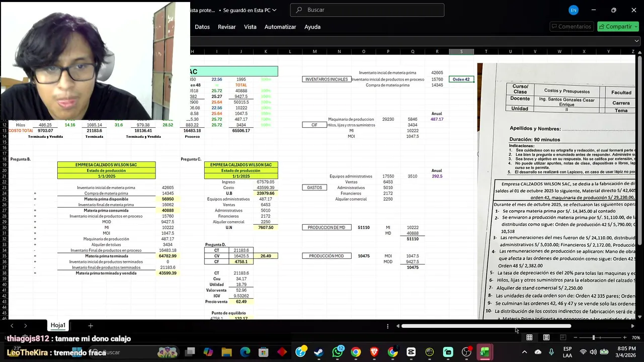Select the U.N value 7607.50 cell

pyautogui.click(x=266, y=227)
